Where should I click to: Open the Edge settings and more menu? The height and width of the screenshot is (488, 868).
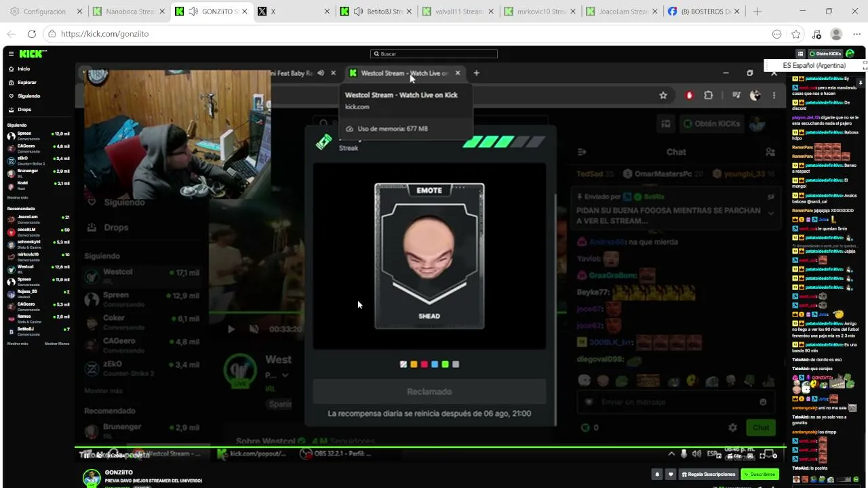[856, 34]
